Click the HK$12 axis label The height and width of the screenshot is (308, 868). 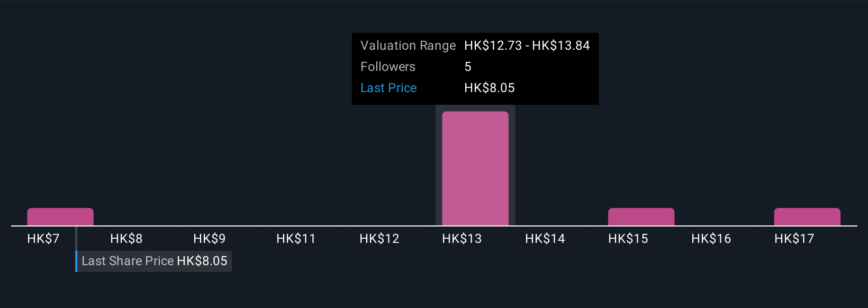tap(379, 239)
